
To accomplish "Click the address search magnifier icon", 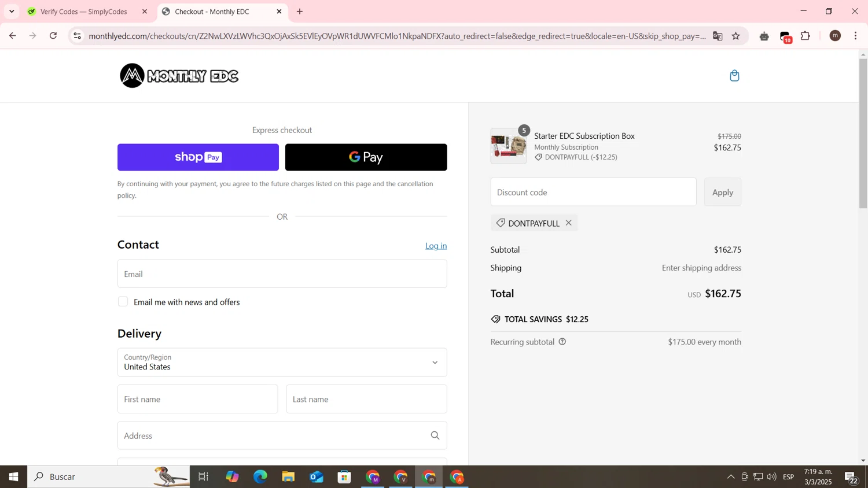I will (435, 435).
